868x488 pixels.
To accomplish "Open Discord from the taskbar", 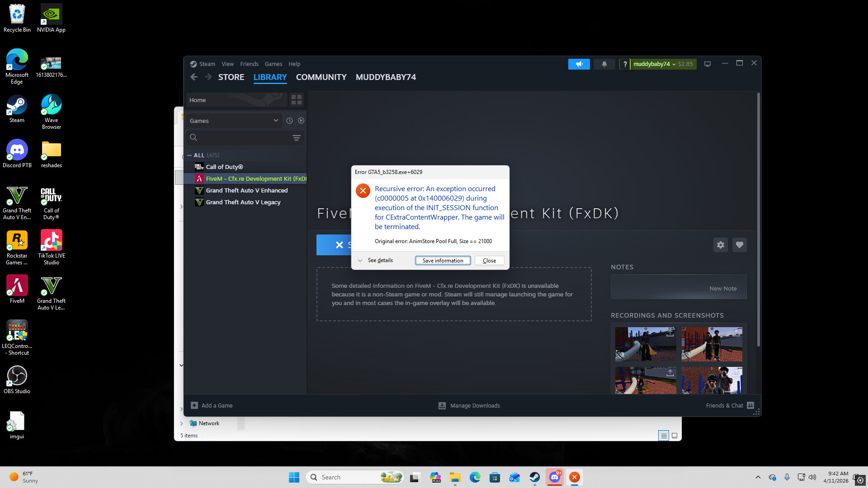I will pos(554,477).
